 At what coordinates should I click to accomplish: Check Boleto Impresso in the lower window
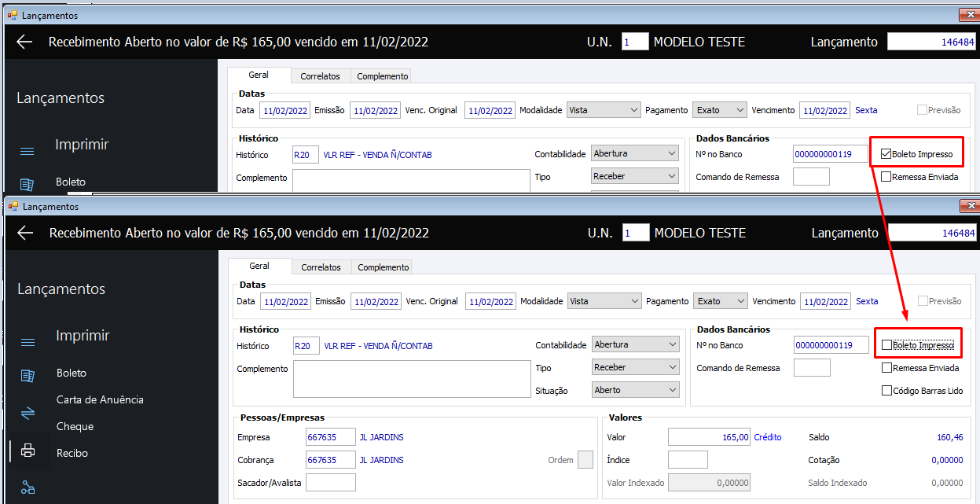point(886,344)
